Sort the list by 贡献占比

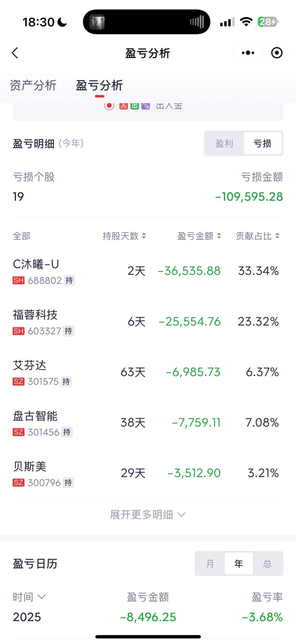[x=257, y=236]
